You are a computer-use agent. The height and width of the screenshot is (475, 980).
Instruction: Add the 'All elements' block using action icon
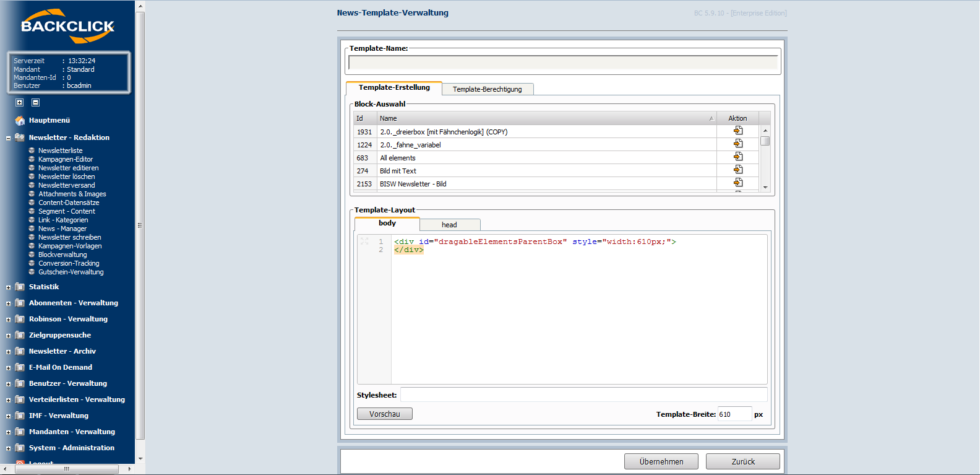coord(737,157)
